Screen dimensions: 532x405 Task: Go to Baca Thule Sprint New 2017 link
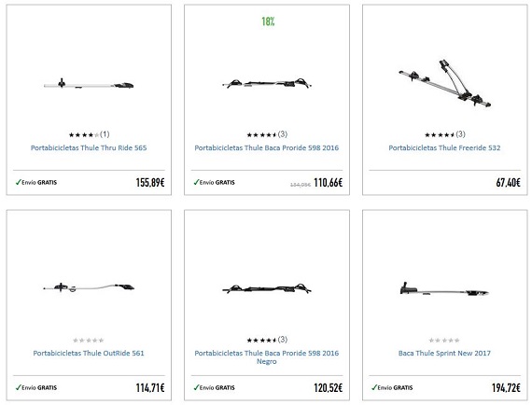tap(444, 353)
